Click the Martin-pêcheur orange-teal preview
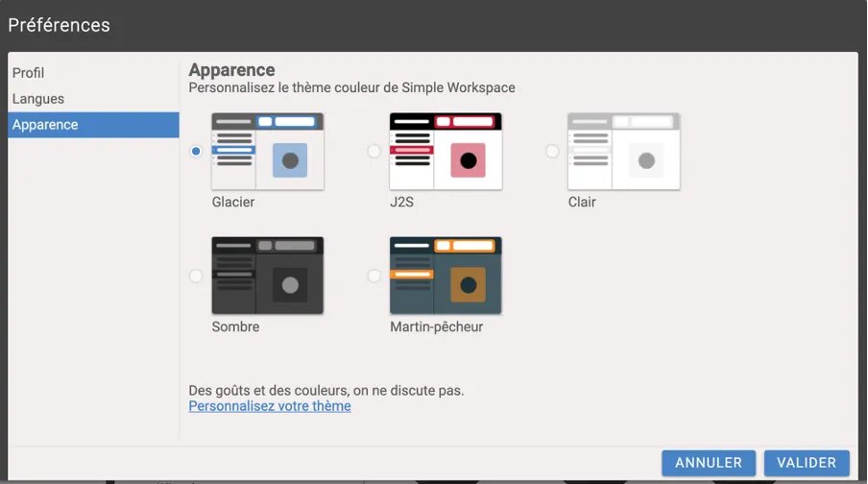This screenshot has width=868, height=484. pyautogui.click(x=446, y=275)
